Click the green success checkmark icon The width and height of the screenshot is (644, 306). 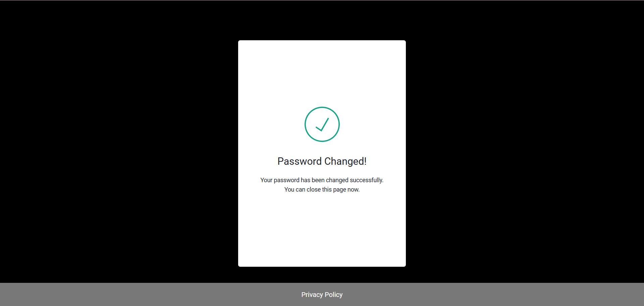pos(322,125)
